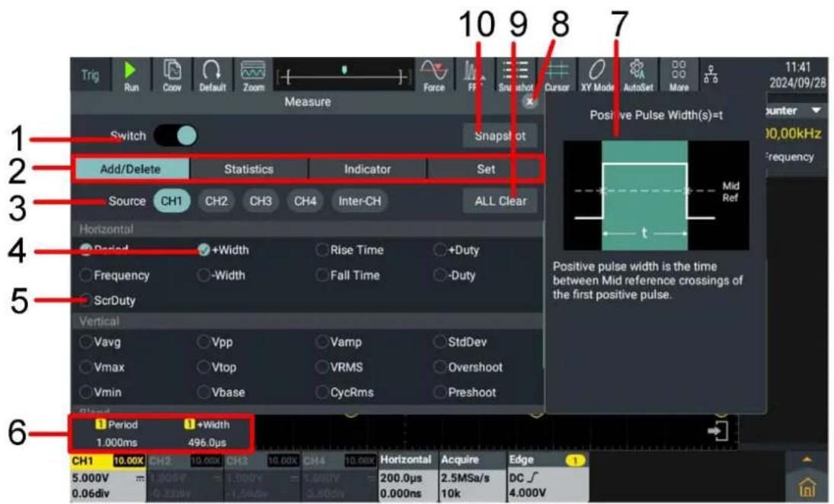This screenshot has width=834, height=504.
Task: Enable the Vbase measurement
Action: click(x=203, y=392)
